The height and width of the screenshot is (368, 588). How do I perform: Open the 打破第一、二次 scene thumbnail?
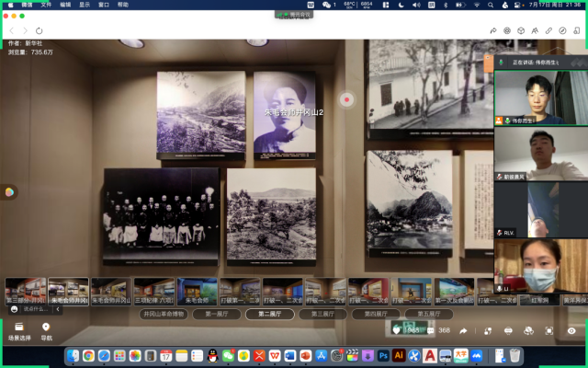pos(240,292)
